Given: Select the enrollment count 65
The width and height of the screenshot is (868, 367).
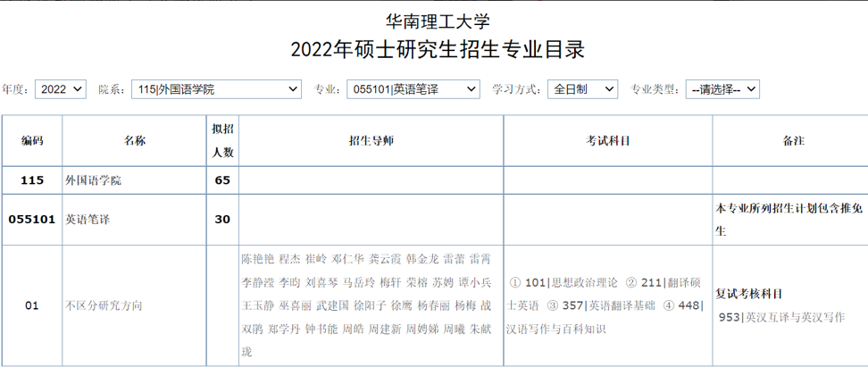Looking at the screenshot, I should click(x=222, y=180).
